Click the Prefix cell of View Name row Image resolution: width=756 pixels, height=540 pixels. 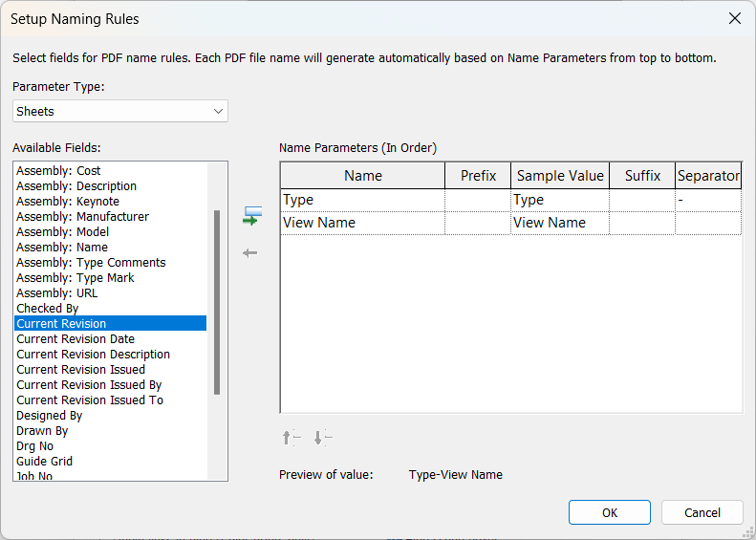point(478,223)
